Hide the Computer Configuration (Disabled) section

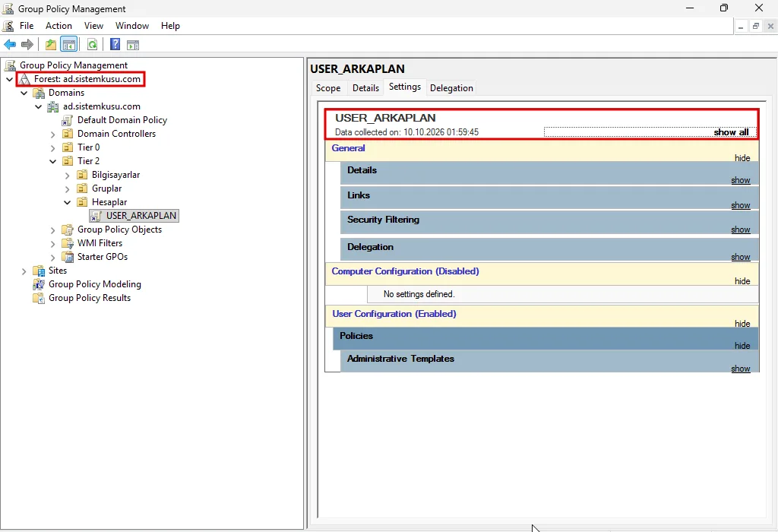click(742, 281)
